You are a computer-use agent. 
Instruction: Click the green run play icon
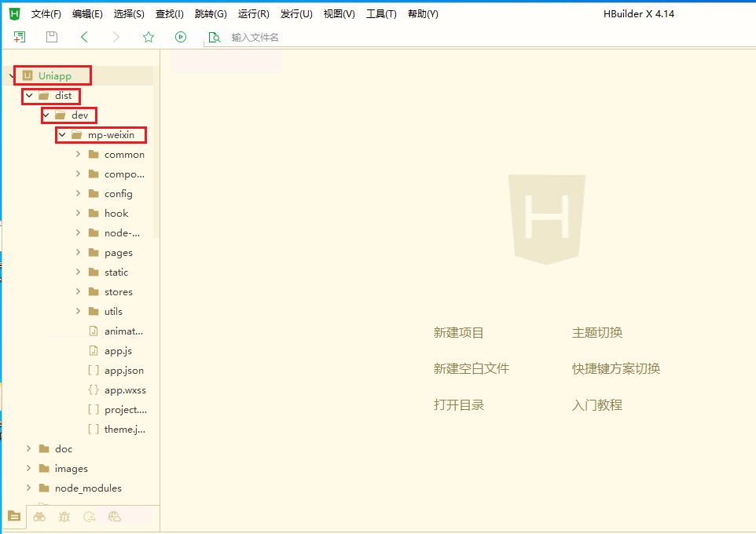181,37
